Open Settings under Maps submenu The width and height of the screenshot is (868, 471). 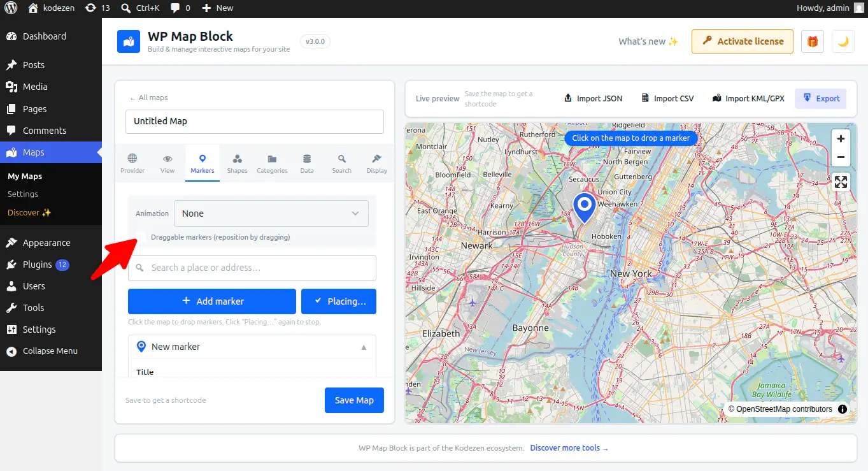pyautogui.click(x=23, y=194)
